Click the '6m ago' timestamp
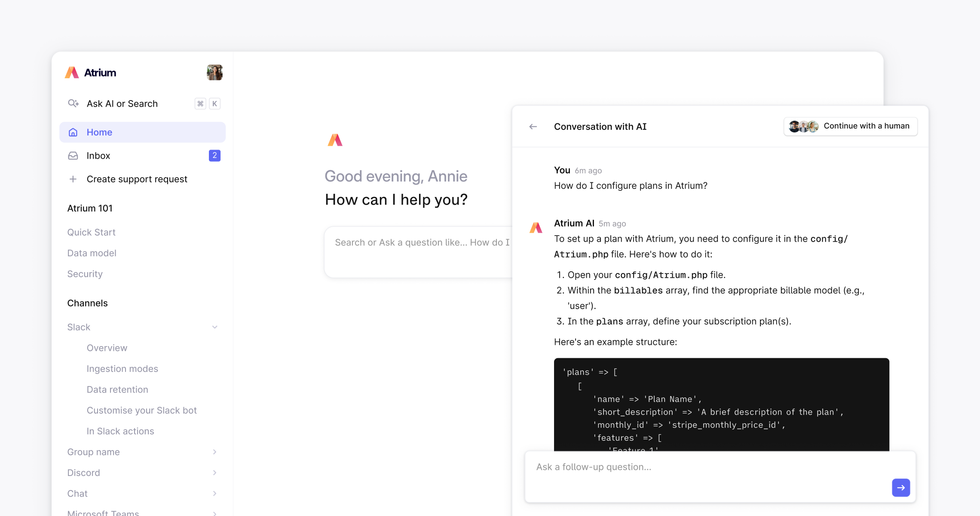 tap(588, 171)
